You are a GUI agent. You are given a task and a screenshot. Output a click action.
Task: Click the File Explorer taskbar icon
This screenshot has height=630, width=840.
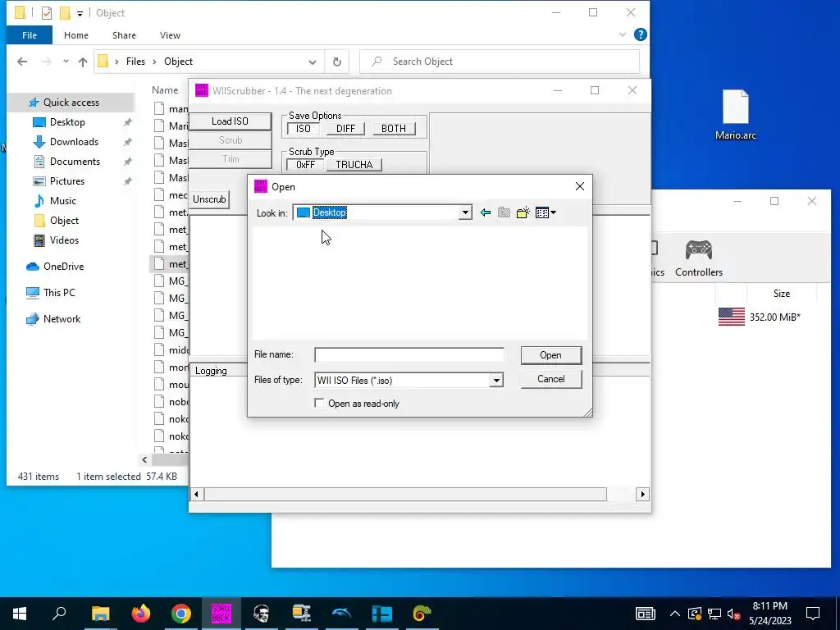pyautogui.click(x=100, y=614)
